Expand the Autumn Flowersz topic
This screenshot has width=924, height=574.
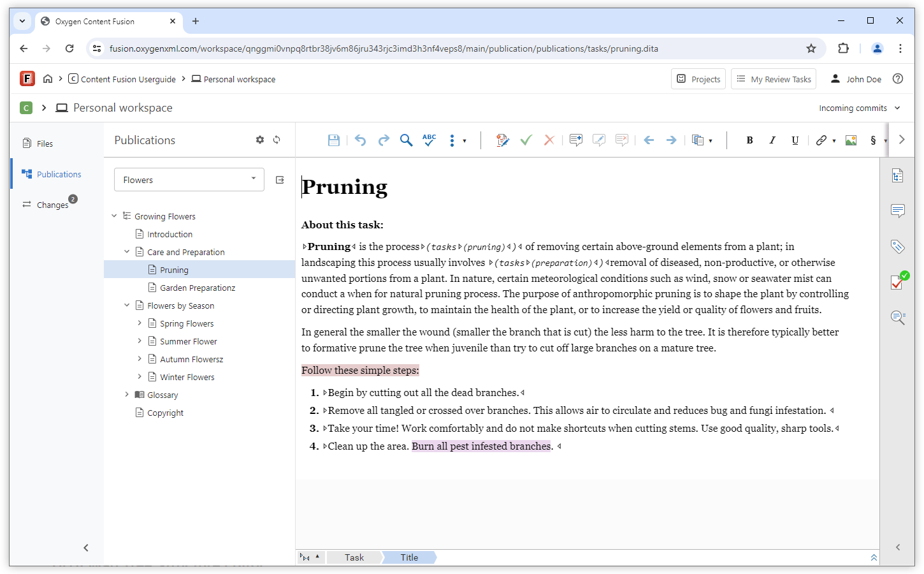tap(140, 359)
